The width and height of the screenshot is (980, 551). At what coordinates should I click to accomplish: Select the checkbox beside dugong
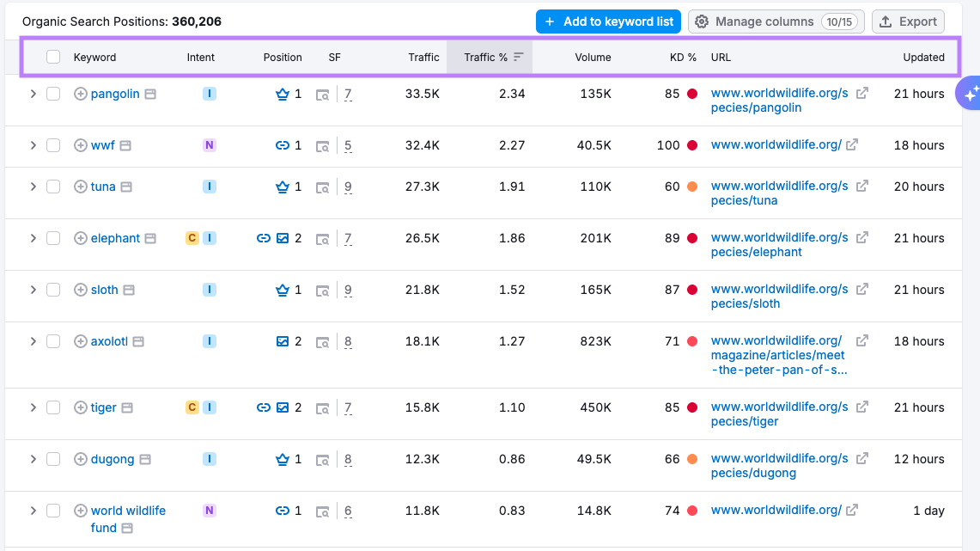[x=52, y=459]
